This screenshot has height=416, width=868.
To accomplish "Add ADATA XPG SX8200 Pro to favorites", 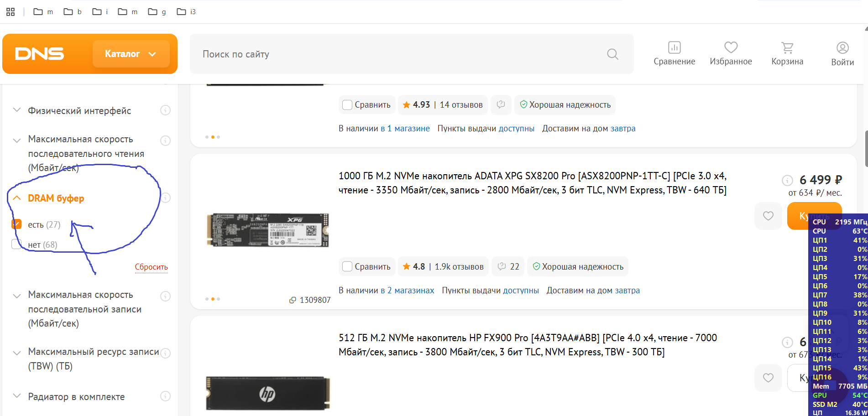I will tap(768, 216).
